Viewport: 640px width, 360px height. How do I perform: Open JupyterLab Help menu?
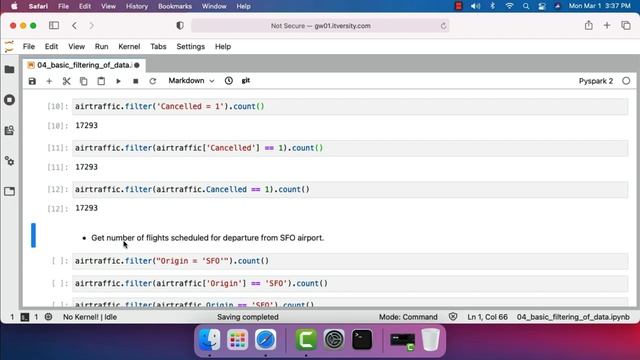pyautogui.click(x=223, y=47)
